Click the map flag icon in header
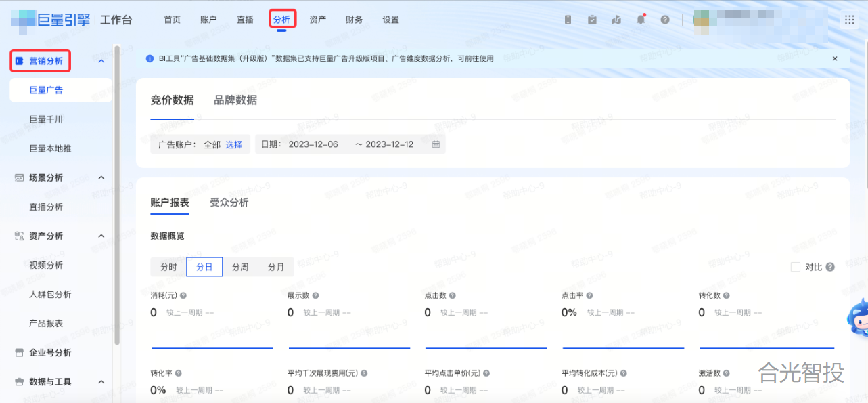The image size is (868, 403). click(616, 20)
